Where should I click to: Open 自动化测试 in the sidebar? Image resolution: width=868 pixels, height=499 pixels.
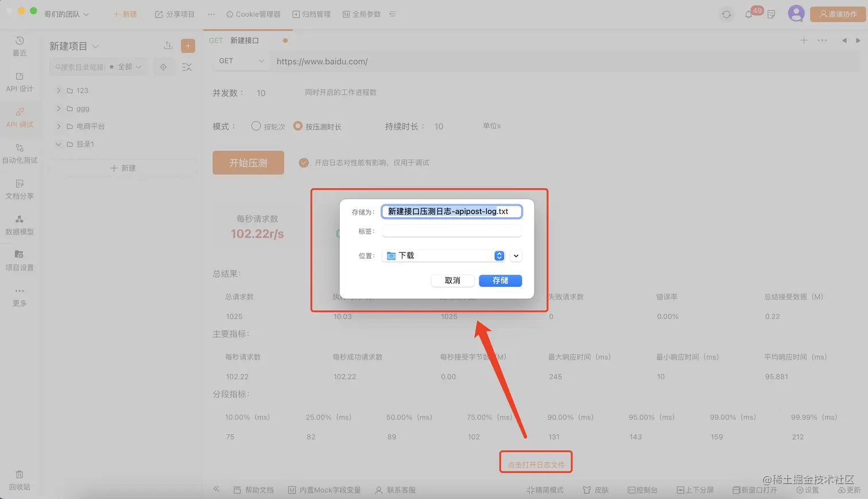coord(20,154)
